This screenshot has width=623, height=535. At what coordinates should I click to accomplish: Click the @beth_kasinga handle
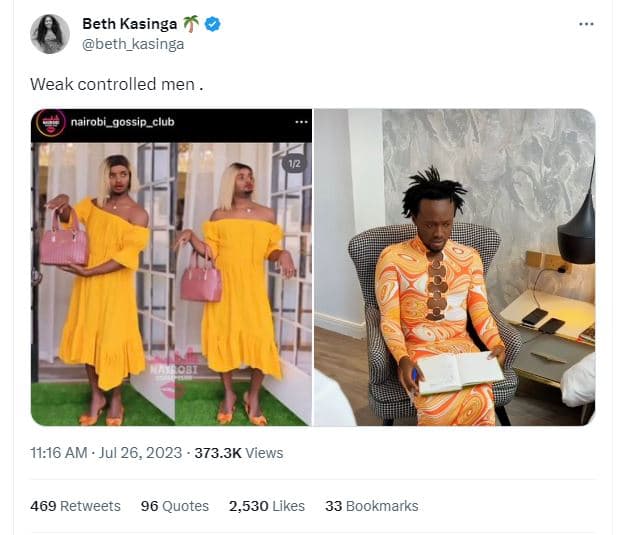pos(132,44)
